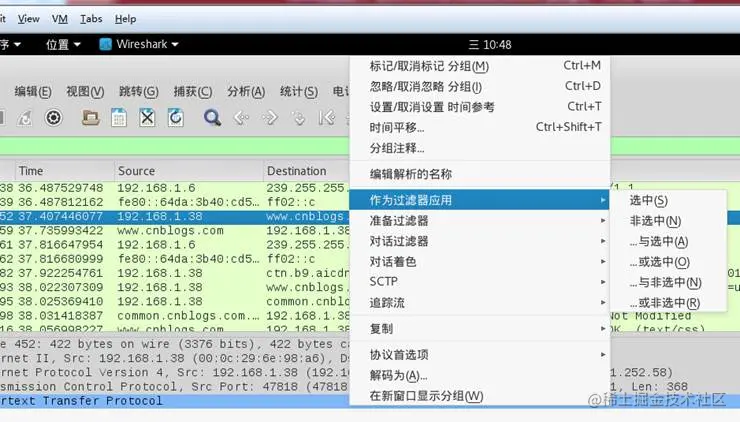Open the Help menu
Viewport: 740px width, 422px height.
point(126,19)
